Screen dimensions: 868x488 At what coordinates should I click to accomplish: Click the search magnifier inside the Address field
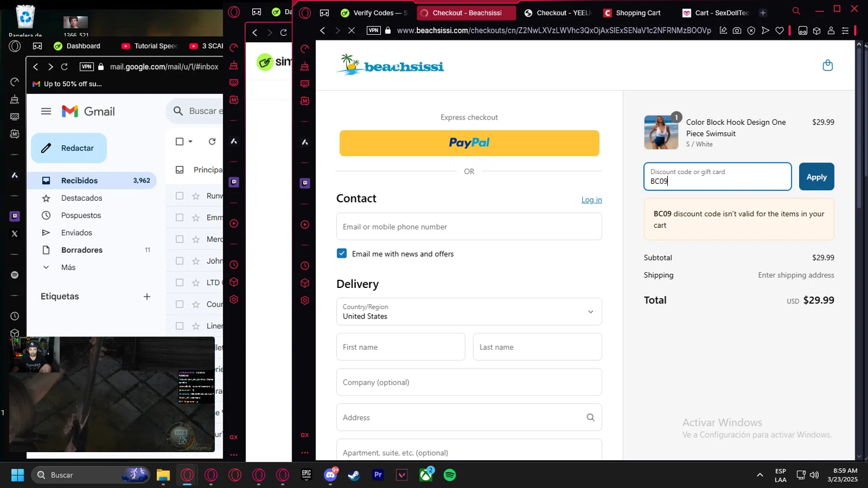tap(590, 417)
